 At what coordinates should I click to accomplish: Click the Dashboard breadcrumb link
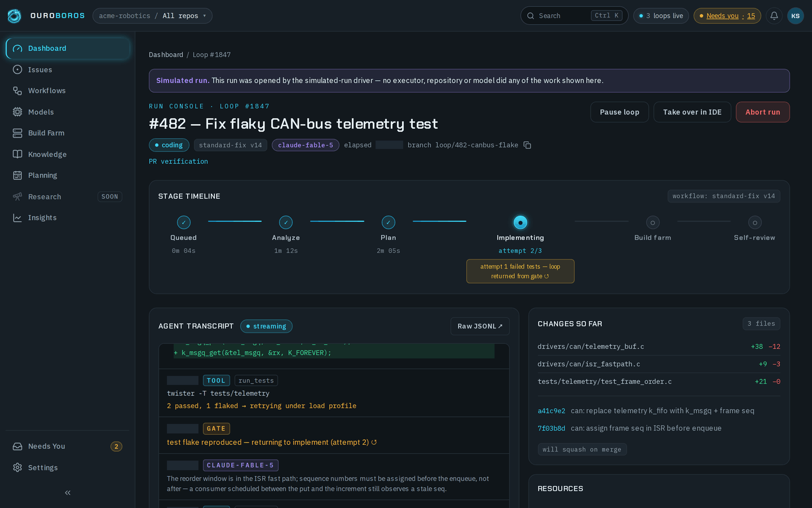166,55
